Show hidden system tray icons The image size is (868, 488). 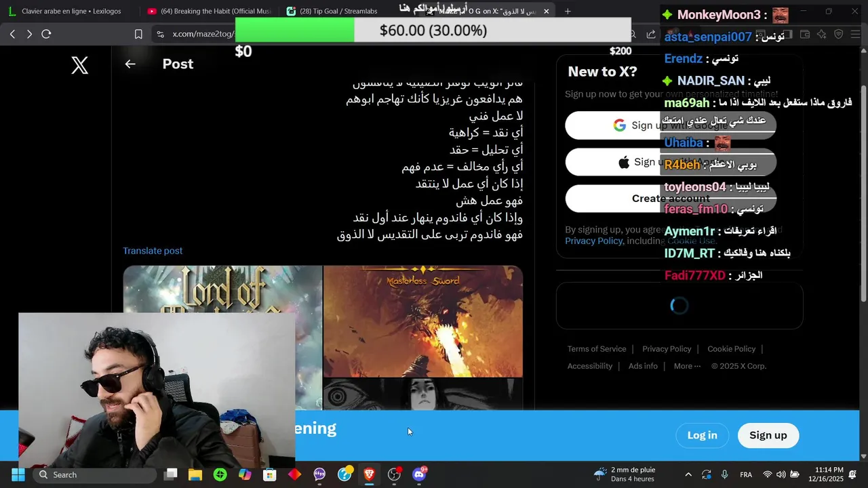click(688, 474)
